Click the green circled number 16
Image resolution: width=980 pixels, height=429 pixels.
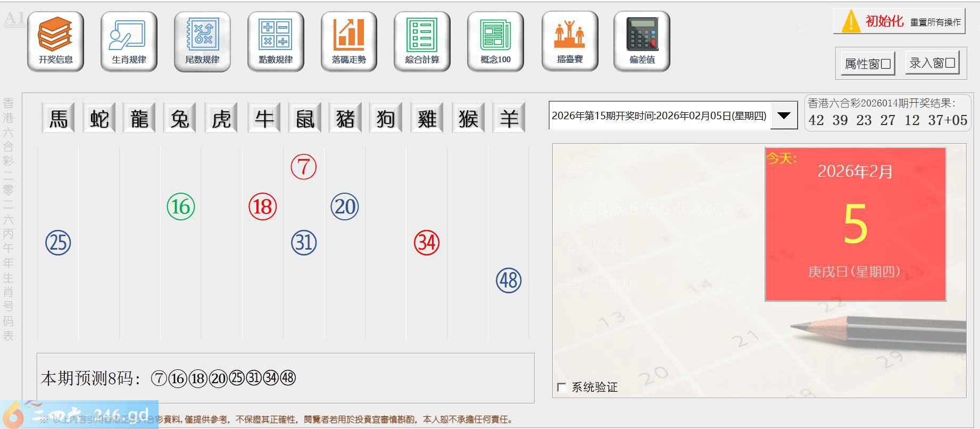pos(181,207)
